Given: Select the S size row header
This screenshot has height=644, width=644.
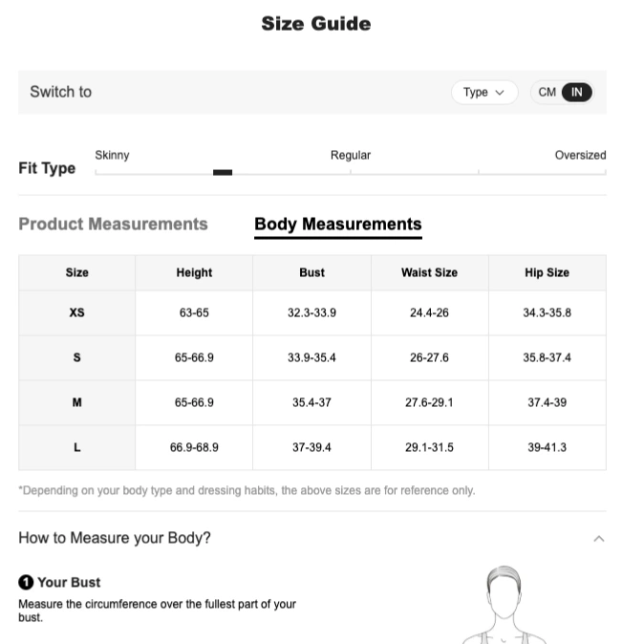Looking at the screenshot, I should 76,357.
